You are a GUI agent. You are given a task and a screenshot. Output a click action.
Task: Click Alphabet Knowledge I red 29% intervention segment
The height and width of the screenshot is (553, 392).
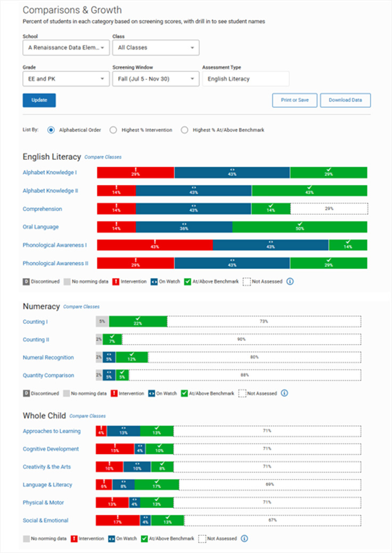(136, 173)
